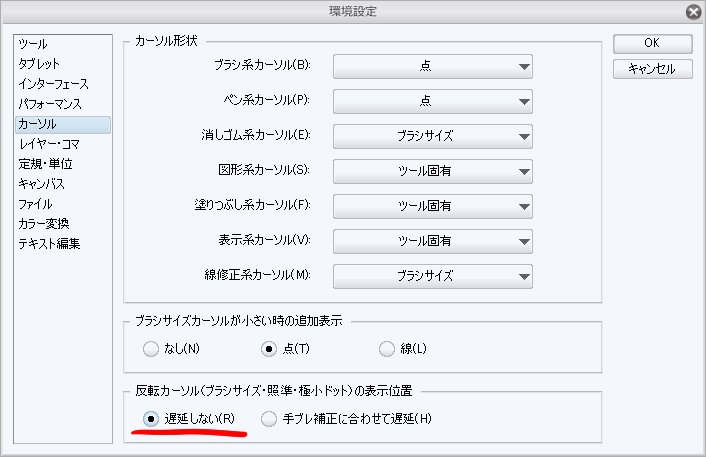The height and width of the screenshot is (457, 706).
Task: Close the 環境設定 dialog
Action: point(694,12)
